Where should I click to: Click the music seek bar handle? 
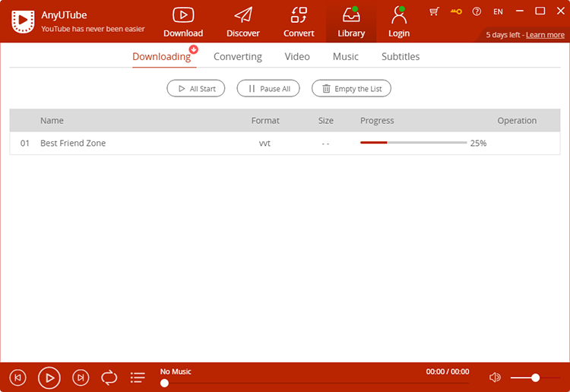[164, 383]
